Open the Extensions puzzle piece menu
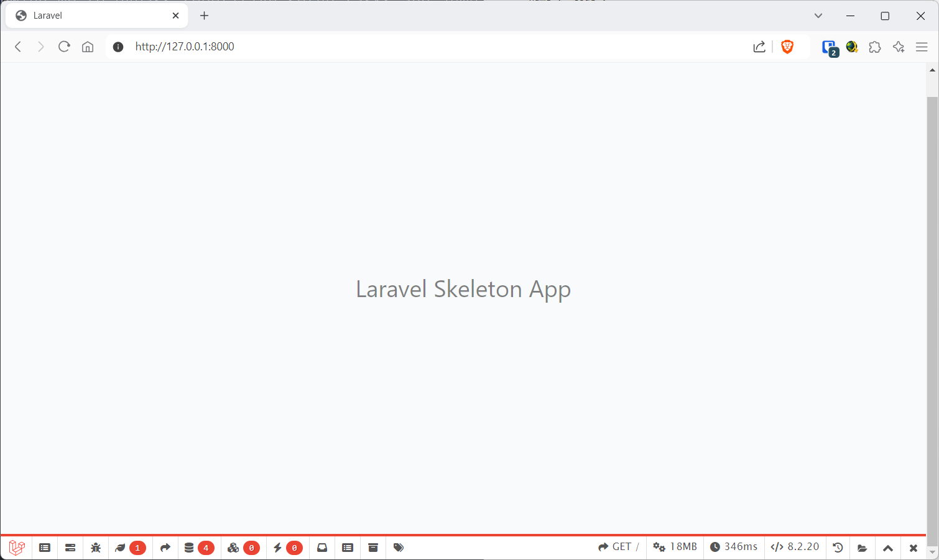The image size is (939, 560). [x=875, y=47]
